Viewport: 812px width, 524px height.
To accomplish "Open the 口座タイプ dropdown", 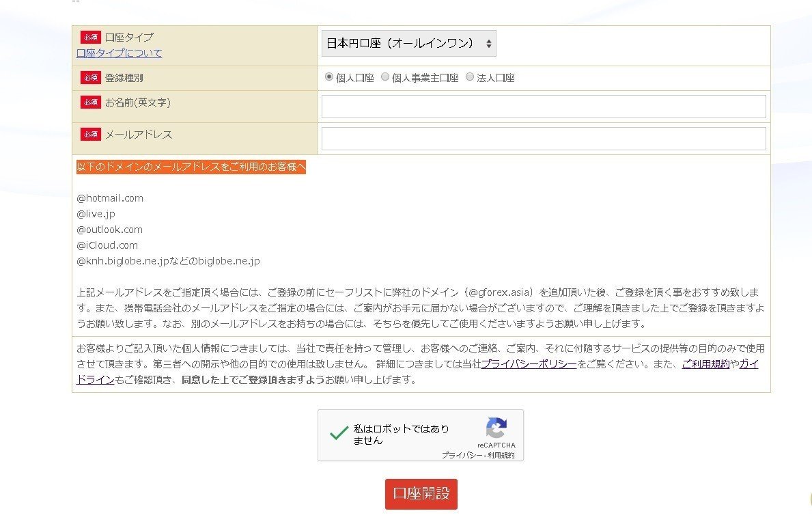I will 408,43.
